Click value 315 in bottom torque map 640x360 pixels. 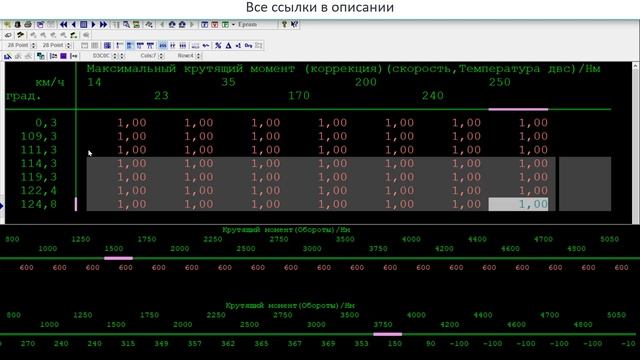[128, 344]
